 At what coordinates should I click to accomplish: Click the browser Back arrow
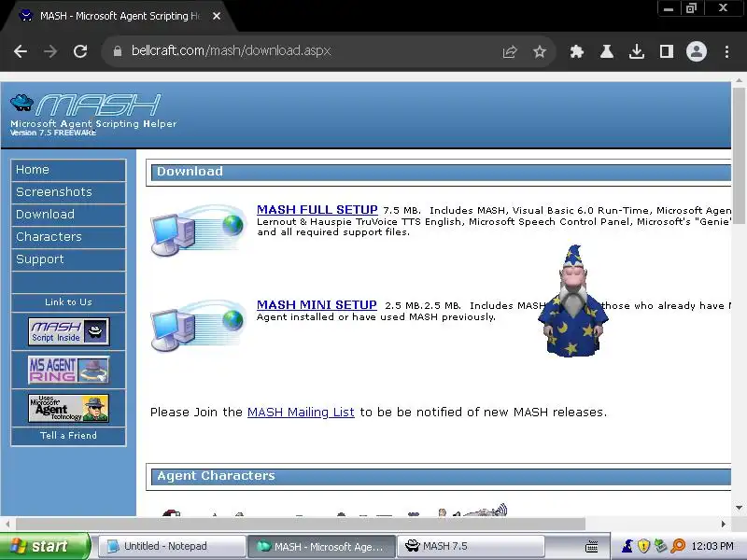(21, 51)
